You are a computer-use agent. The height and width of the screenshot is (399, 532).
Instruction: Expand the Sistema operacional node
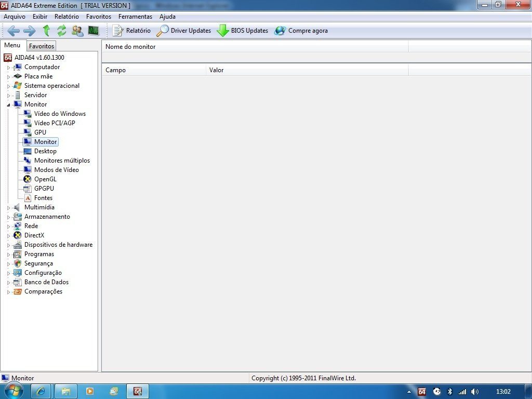coord(8,86)
